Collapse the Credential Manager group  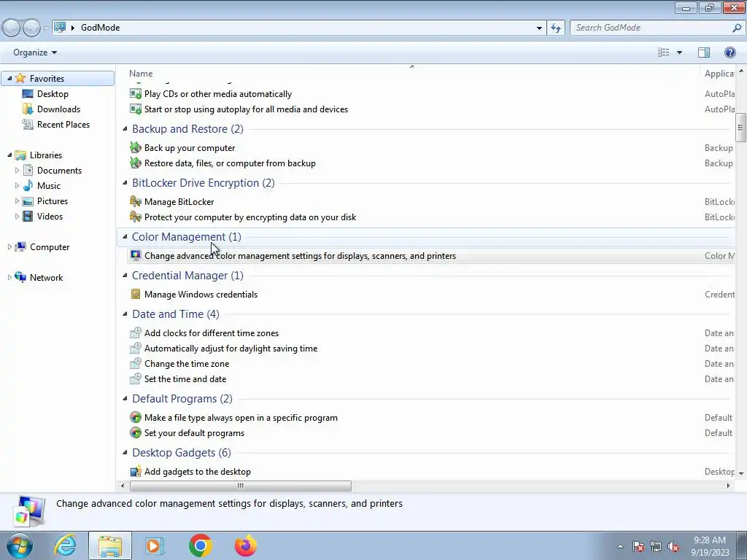click(125, 275)
